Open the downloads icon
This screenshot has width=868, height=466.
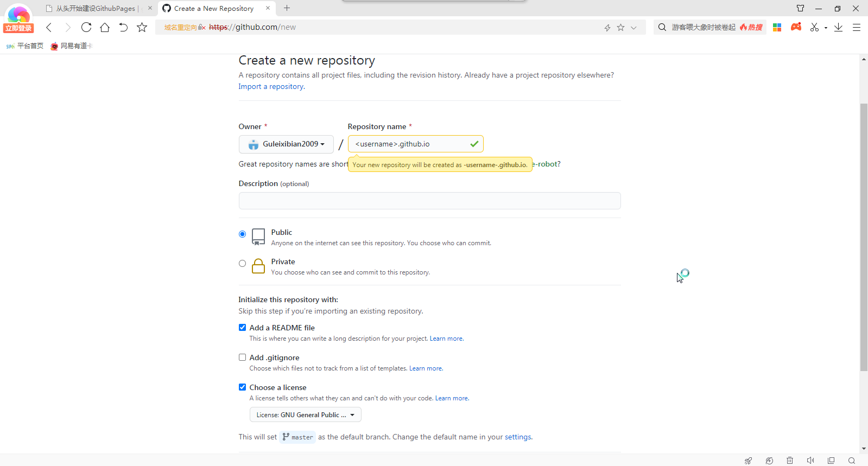[838, 27]
